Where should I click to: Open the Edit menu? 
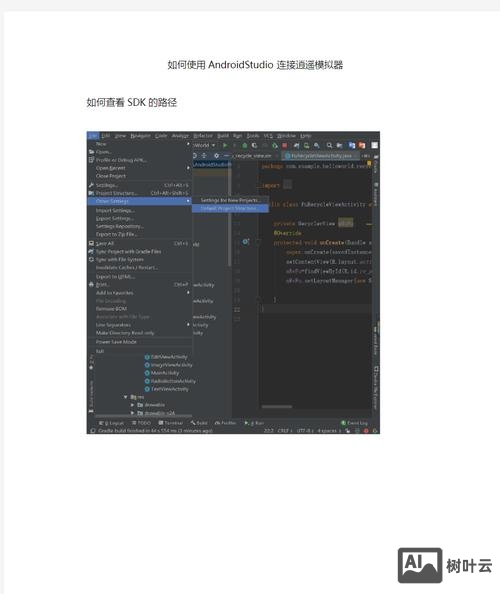tap(106, 136)
